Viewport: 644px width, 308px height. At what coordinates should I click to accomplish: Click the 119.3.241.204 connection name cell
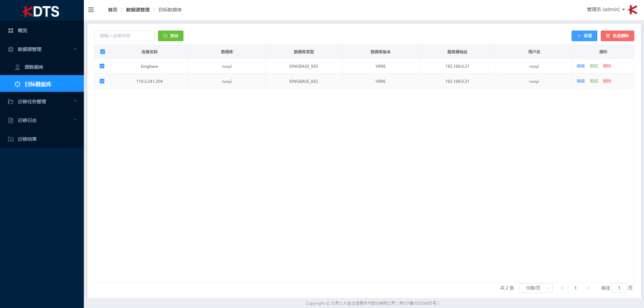(150, 81)
